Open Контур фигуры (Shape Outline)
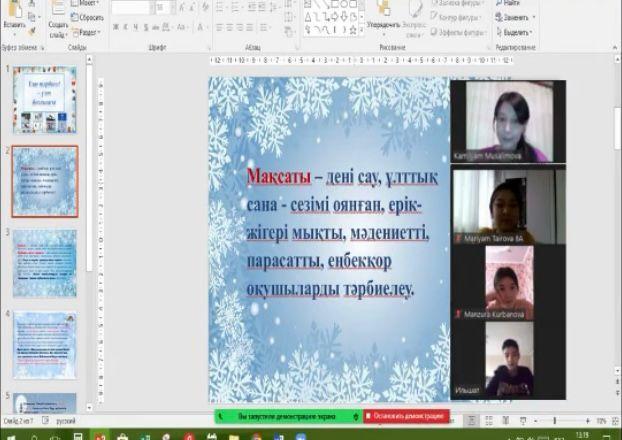This screenshot has width=622, height=440. [x=456, y=17]
